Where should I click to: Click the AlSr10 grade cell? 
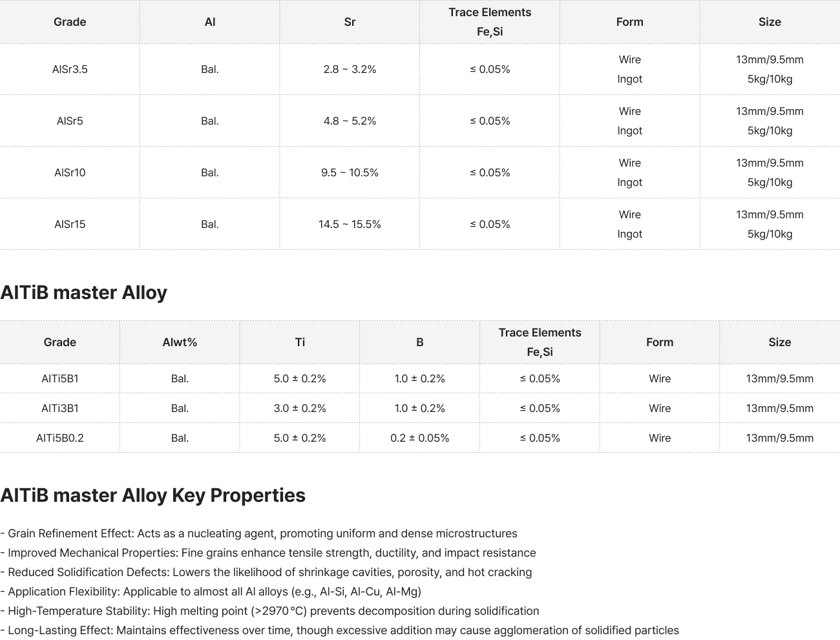point(70,172)
